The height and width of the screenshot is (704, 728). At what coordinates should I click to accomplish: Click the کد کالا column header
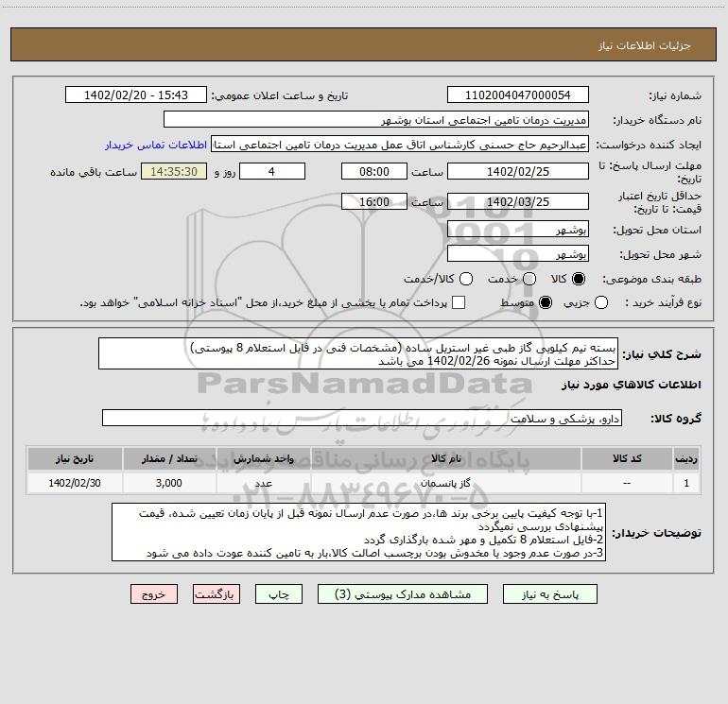pyautogui.click(x=627, y=458)
